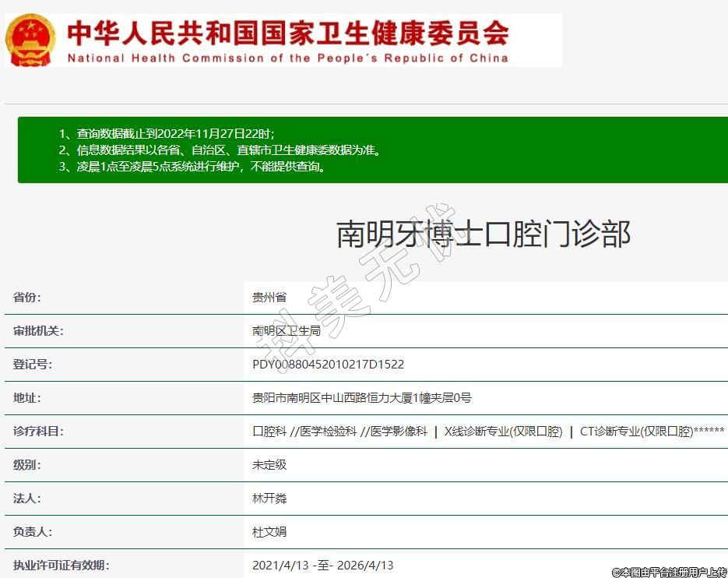The width and height of the screenshot is (728, 578).
Task: Click the third notice about system maintenance
Action: [192, 166]
